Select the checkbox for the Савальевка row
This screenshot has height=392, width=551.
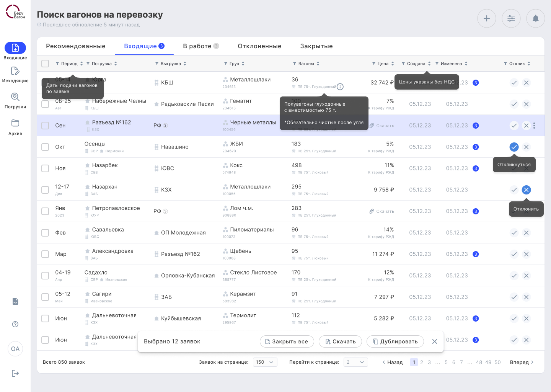[45, 233]
